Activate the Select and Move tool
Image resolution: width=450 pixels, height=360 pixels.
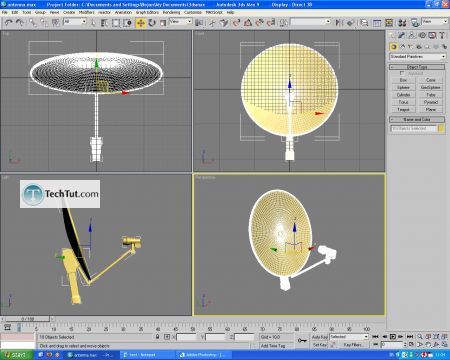(x=141, y=23)
